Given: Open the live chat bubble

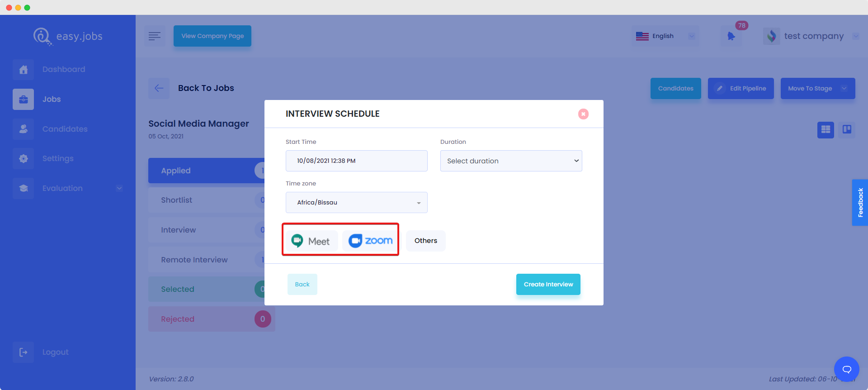Looking at the screenshot, I should coord(846,369).
